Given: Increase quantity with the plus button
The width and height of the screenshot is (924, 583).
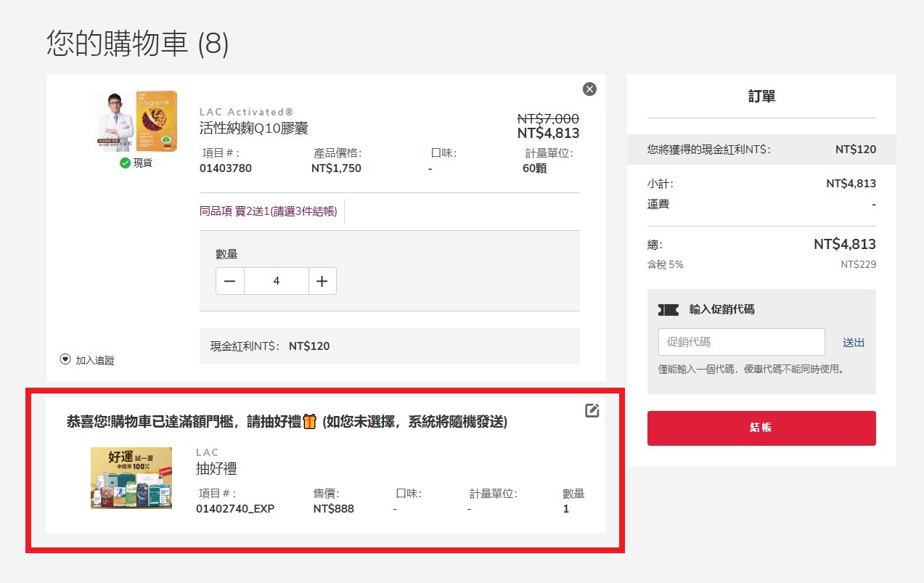Looking at the screenshot, I should coord(322,281).
